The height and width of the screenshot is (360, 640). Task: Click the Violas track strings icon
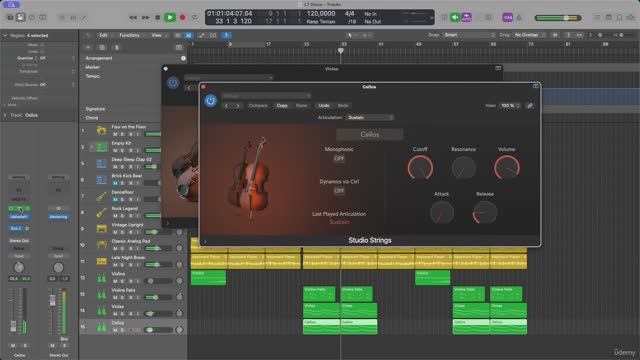tap(101, 311)
